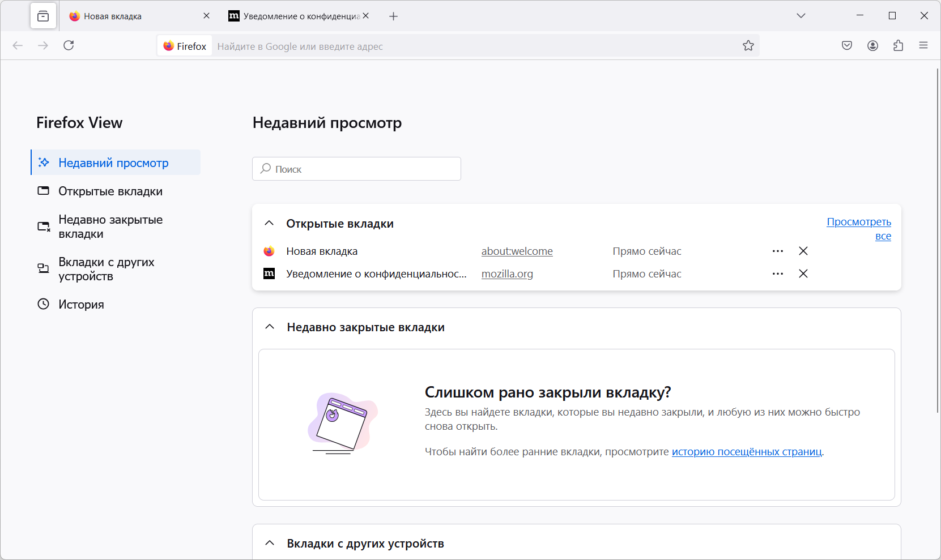The height and width of the screenshot is (560, 941).
Task: Switch to the 'Новая вкладка' tab
Action: [x=140, y=16]
